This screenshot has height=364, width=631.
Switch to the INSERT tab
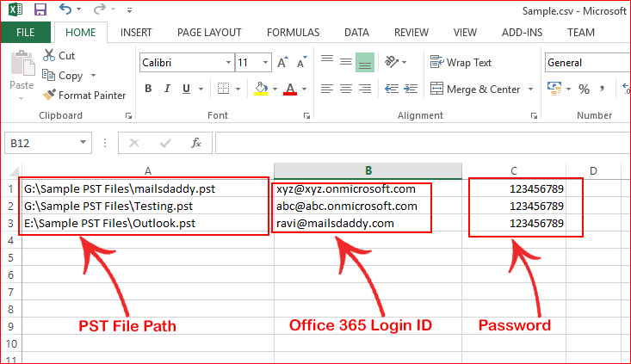click(x=136, y=32)
